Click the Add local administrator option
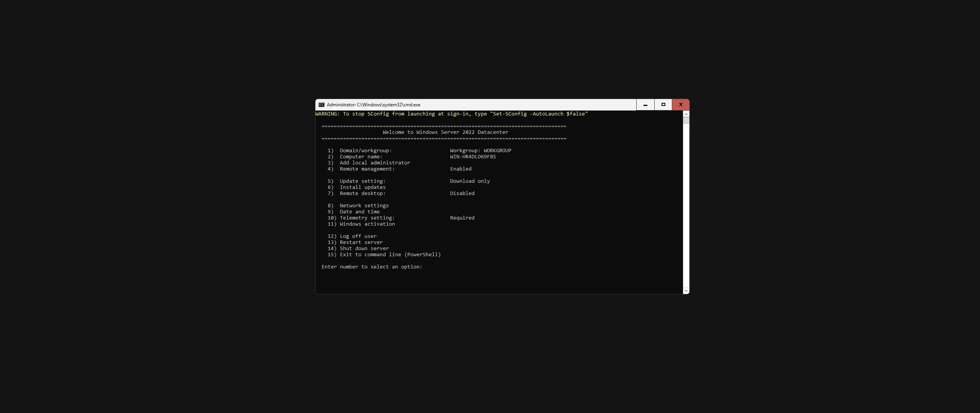Image resolution: width=980 pixels, height=413 pixels. pos(369,163)
